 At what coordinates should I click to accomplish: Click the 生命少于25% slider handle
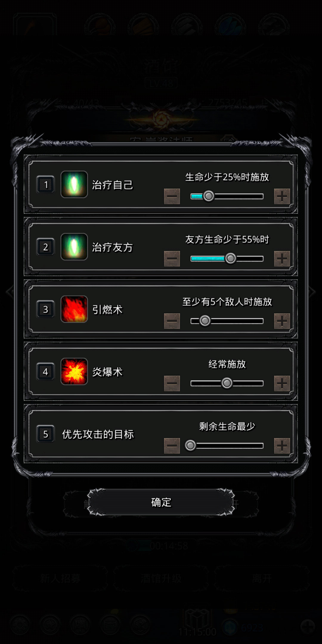click(x=209, y=196)
